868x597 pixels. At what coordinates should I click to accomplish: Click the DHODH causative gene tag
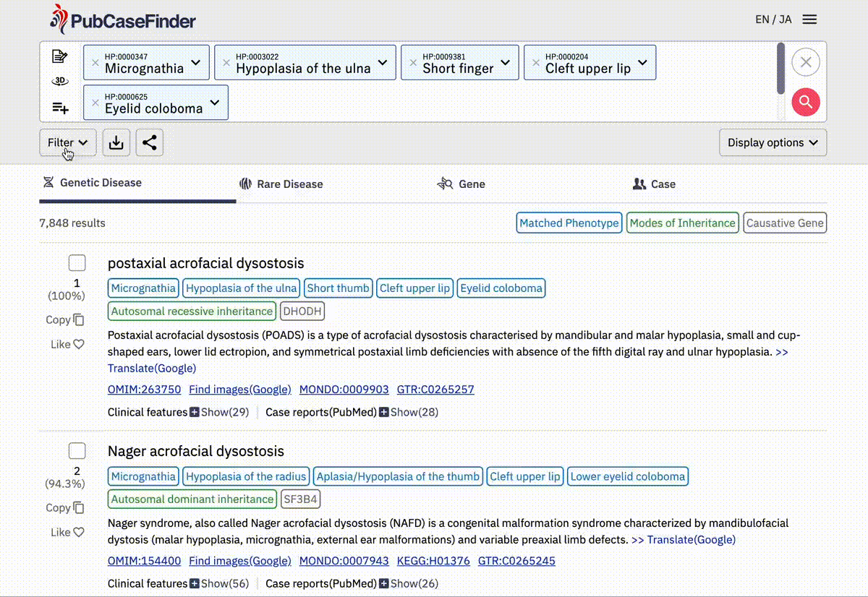[302, 312]
